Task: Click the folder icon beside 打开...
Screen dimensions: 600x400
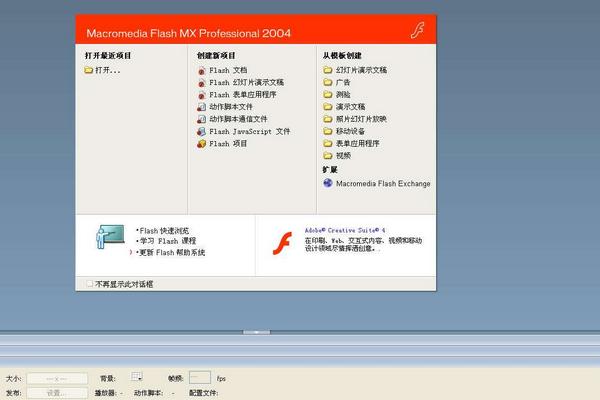Action: [x=88, y=70]
